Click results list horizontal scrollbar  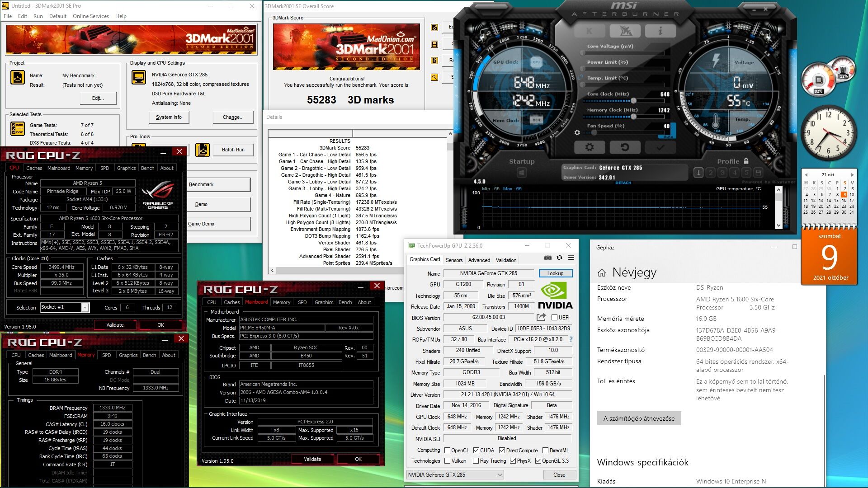pyautogui.click(x=340, y=270)
